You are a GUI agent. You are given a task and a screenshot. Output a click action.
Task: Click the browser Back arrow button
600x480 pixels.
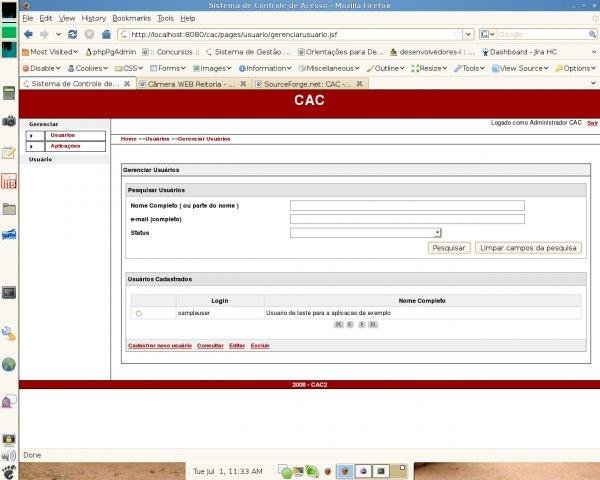(28, 34)
